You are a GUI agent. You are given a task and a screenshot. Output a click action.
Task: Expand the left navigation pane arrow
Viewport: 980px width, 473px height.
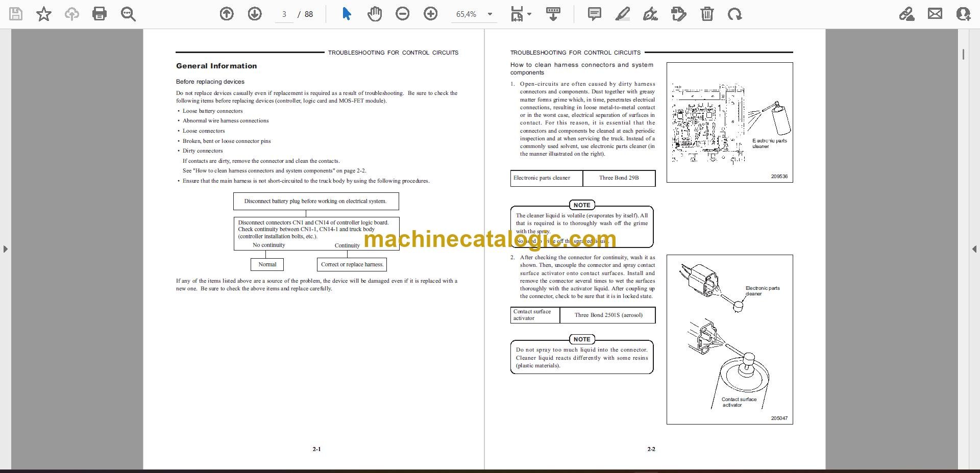5,249
